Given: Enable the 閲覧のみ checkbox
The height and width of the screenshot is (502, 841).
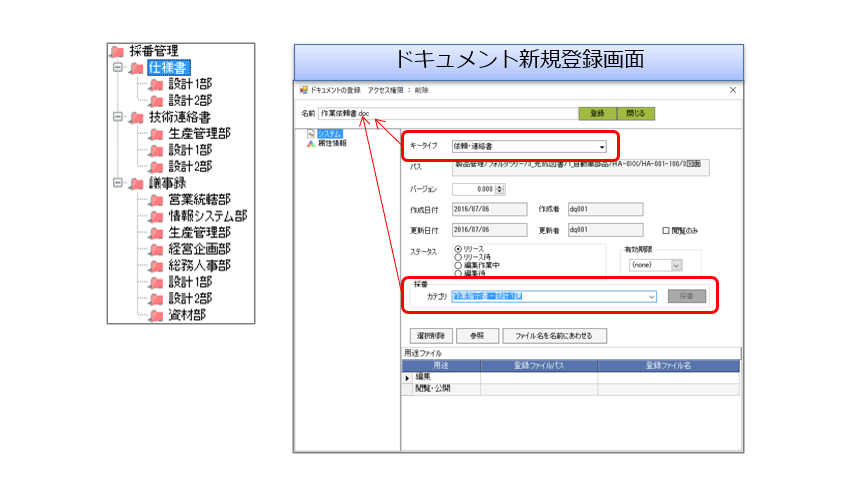Looking at the screenshot, I should [666, 231].
